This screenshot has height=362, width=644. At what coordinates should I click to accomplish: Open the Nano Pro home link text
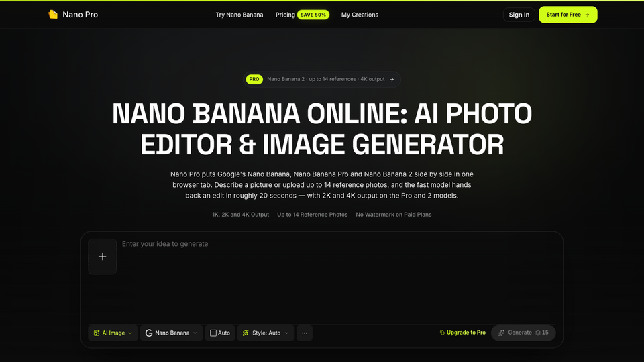click(80, 15)
